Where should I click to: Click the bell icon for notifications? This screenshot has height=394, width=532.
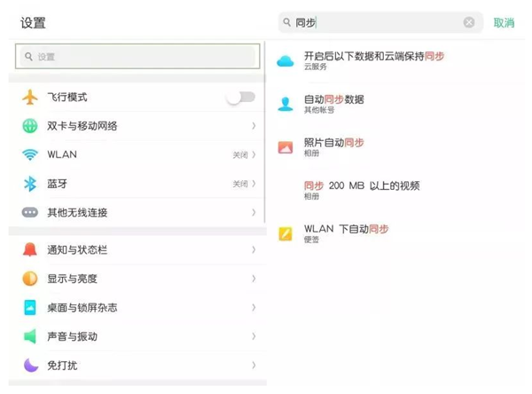pos(31,250)
